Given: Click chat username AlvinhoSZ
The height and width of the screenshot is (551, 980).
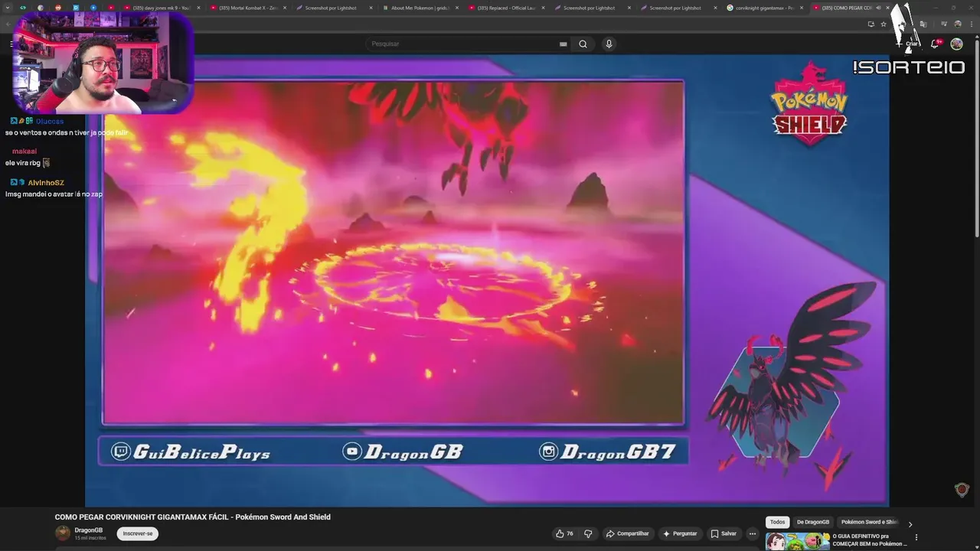Looking at the screenshot, I should click(x=46, y=183).
